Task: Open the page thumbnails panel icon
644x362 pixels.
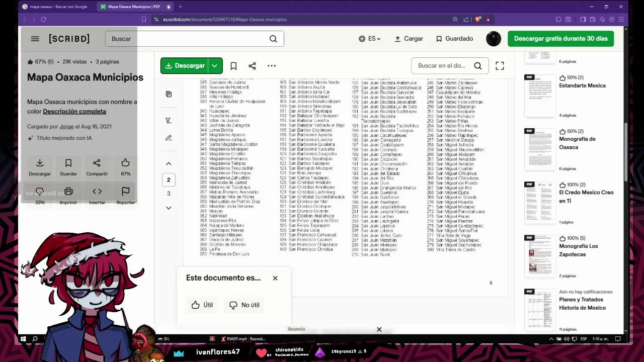Action: pos(169,94)
